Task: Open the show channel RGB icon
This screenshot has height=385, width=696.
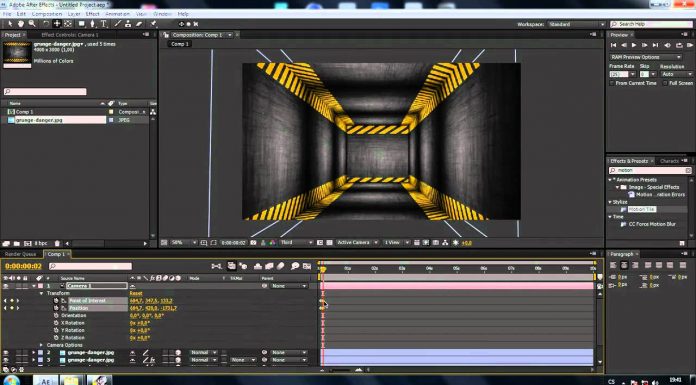Action: pos(272,242)
